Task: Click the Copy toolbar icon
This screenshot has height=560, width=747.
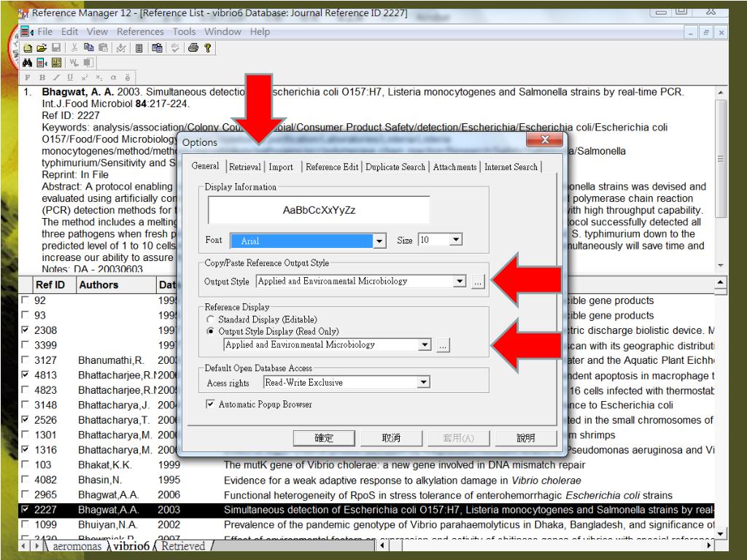Action: [x=88, y=47]
